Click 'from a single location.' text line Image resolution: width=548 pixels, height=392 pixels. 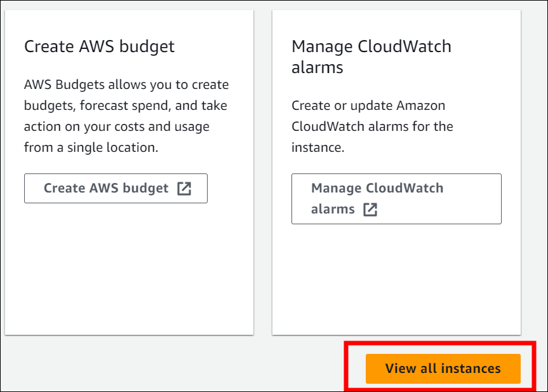coord(90,147)
